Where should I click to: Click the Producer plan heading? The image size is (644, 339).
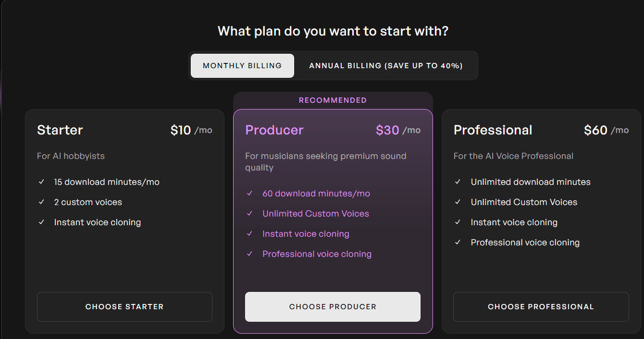point(274,130)
